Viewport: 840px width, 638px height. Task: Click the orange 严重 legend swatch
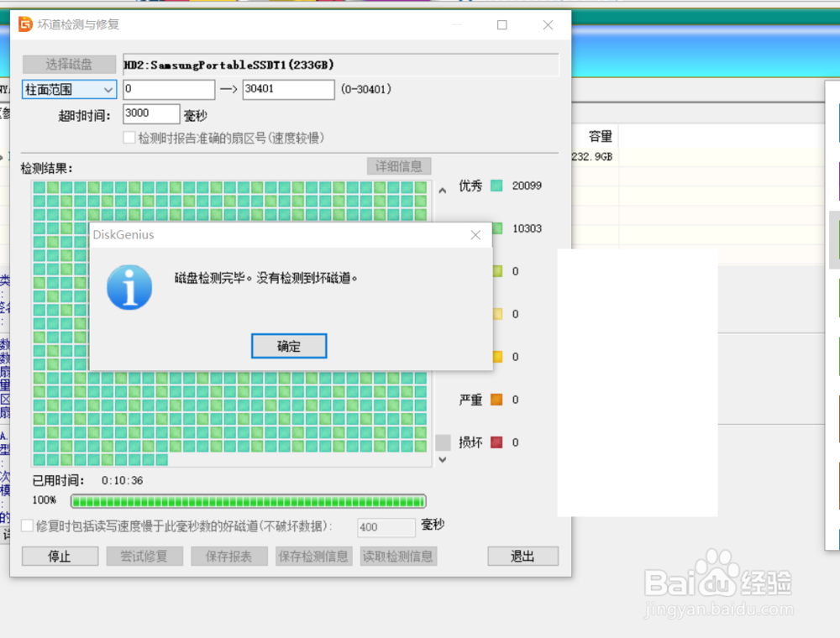tap(495, 400)
